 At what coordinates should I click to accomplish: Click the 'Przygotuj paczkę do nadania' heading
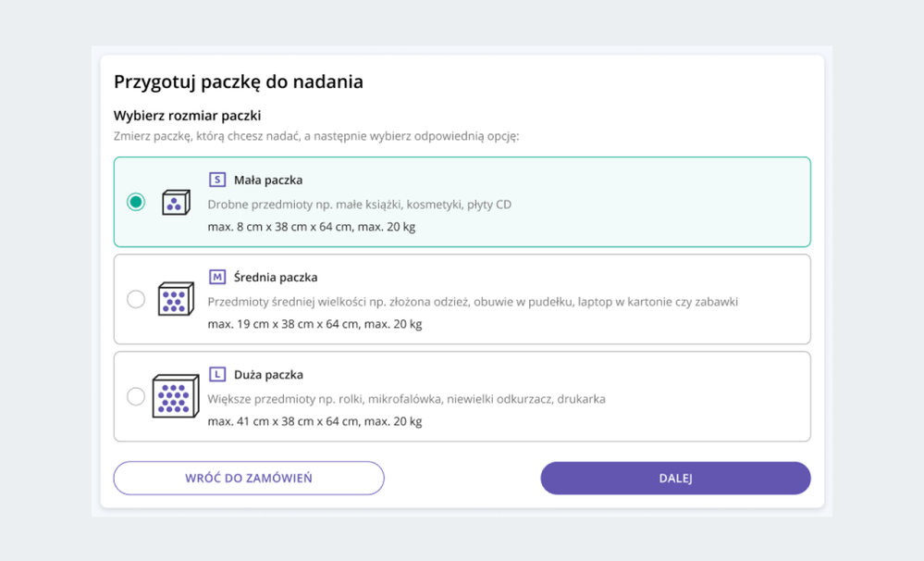pyautogui.click(x=239, y=81)
